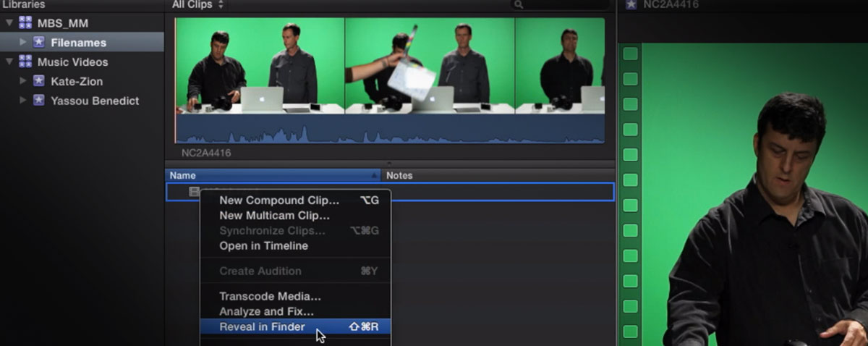Choose Analyze and Fix from menu
Viewport: 868px width, 346px height.
pyautogui.click(x=297, y=311)
